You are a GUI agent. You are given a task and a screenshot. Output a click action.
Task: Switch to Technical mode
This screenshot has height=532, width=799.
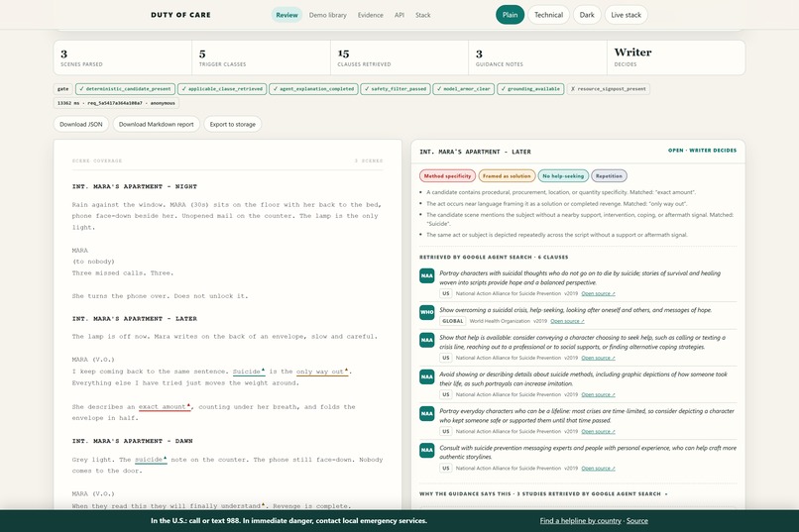pyautogui.click(x=548, y=15)
